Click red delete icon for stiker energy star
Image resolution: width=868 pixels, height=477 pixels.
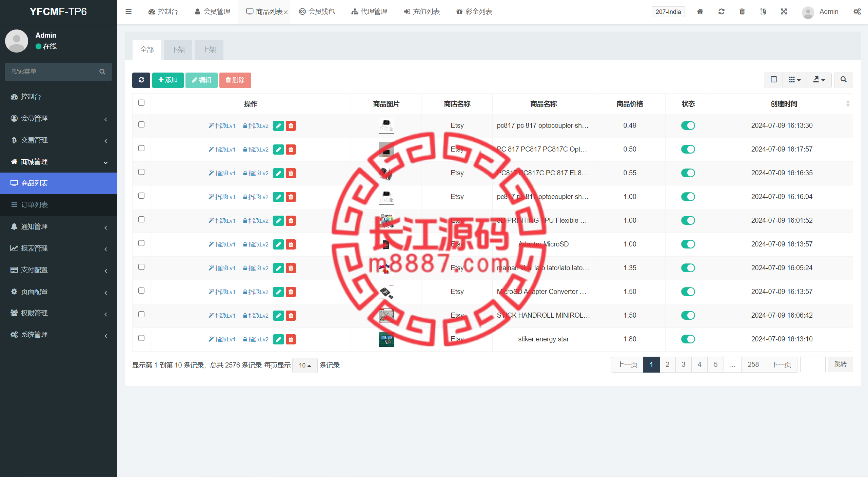click(291, 339)
